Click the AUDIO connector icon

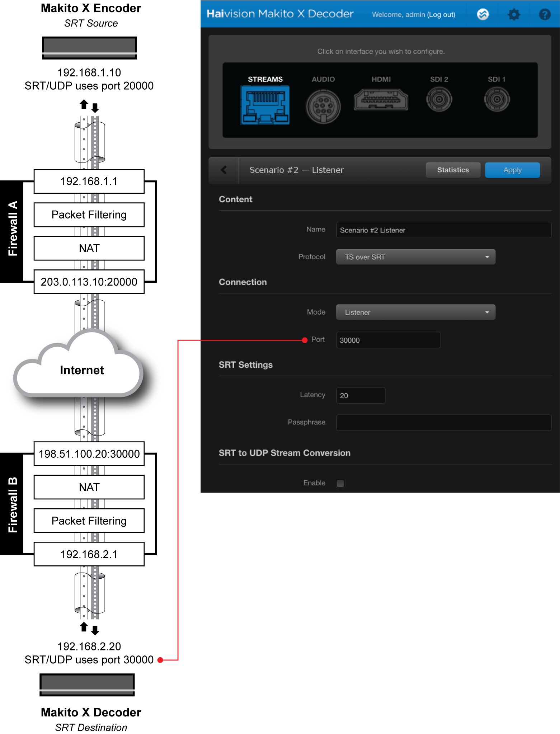323,107
